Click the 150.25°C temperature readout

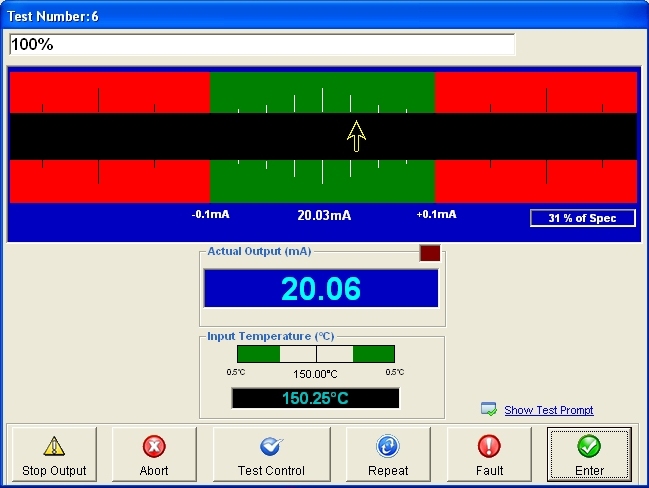pyautogui.click(x=316, y=398)
